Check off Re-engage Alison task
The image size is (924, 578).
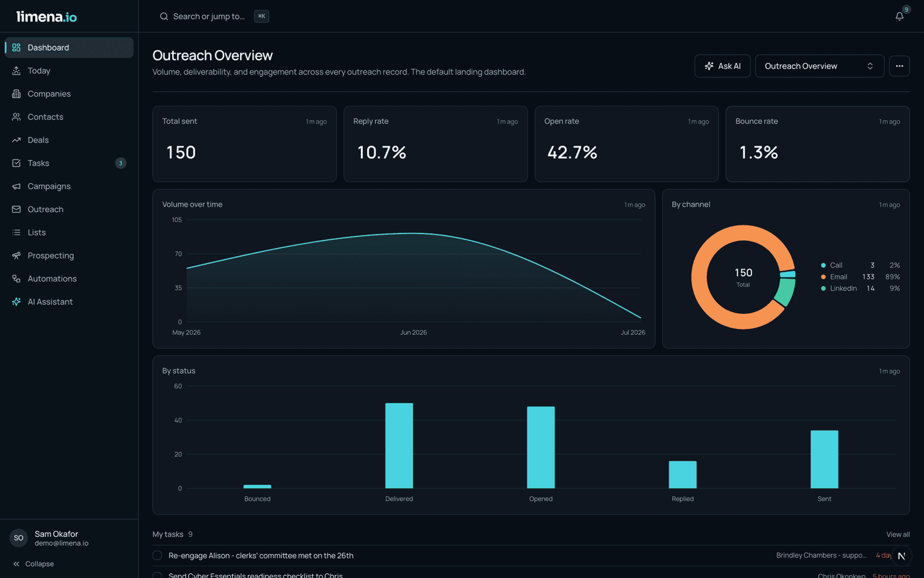click(x=157, y=555)
